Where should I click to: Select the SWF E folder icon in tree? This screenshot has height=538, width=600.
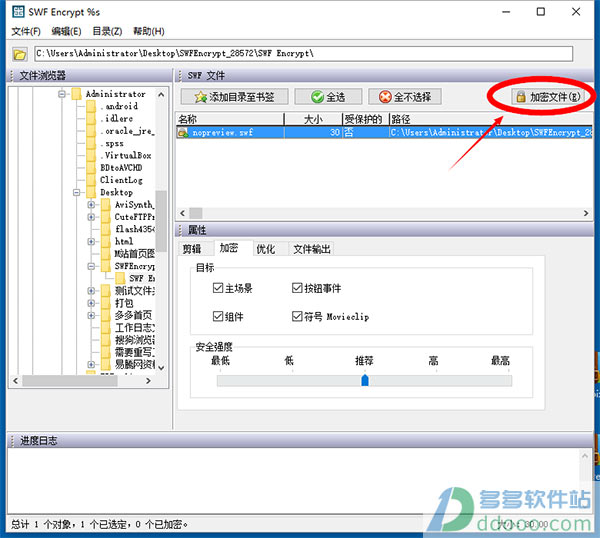120,278
